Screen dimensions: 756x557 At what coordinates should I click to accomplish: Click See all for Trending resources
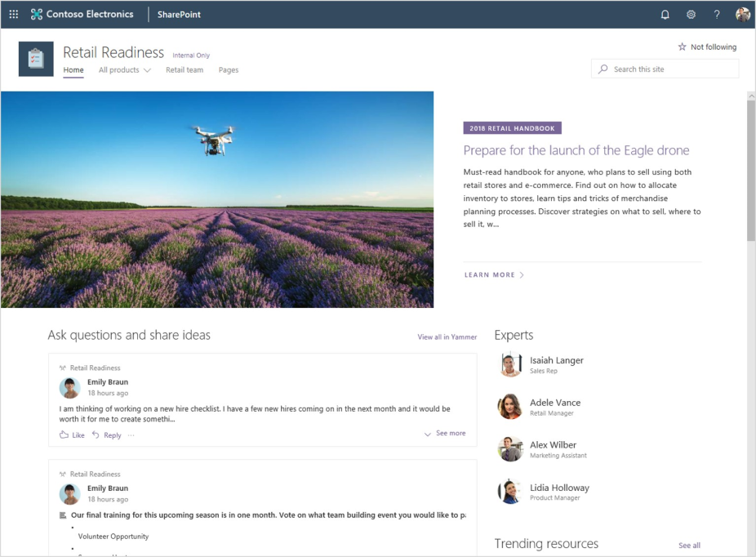(x=690, y=546)
